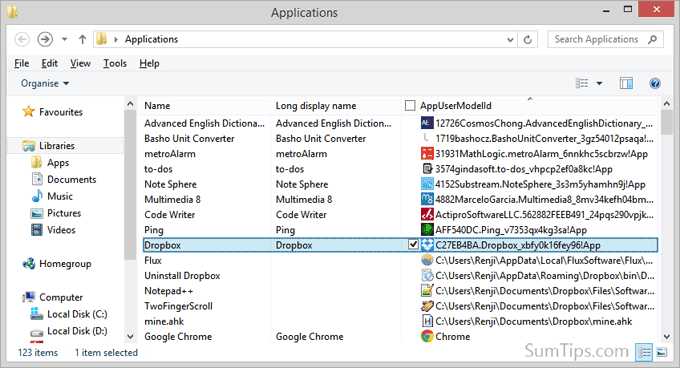Click the Code Writer app icon
Image resolution: width=680 pixels, height=368 pixels.
pyautogui.click(x=427, y=214)
